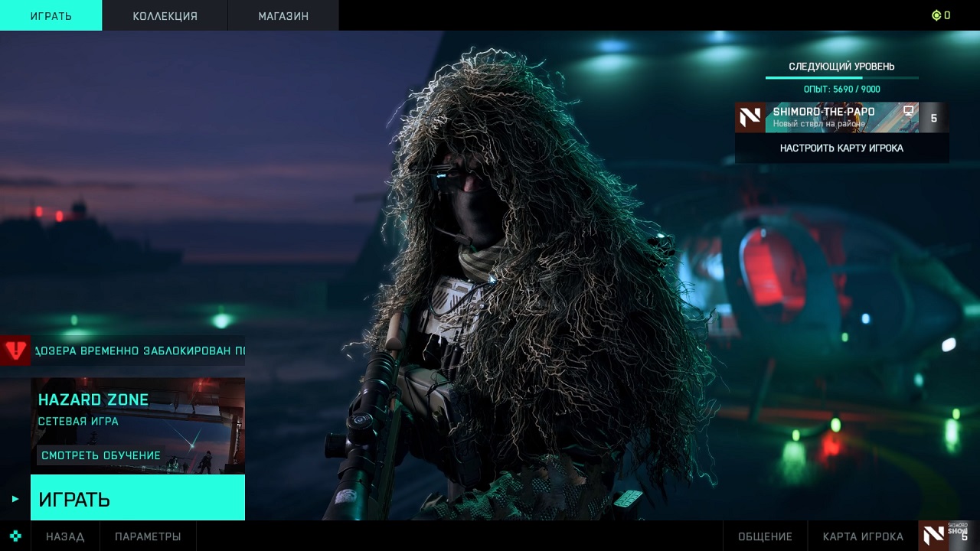Click the level 5 badge on player card

coord(933,118)
